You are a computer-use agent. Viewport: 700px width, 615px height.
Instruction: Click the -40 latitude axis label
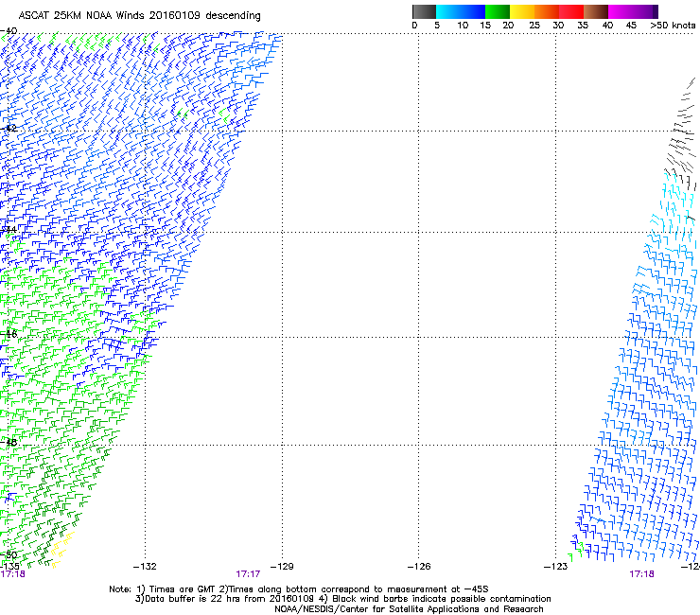[x=9, y=31]
